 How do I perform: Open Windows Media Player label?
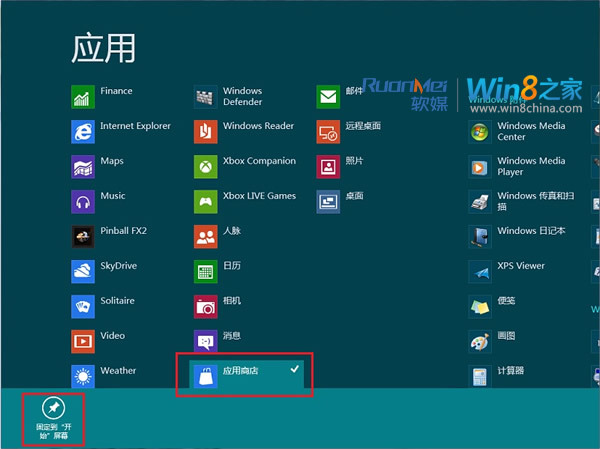(530, 166)
